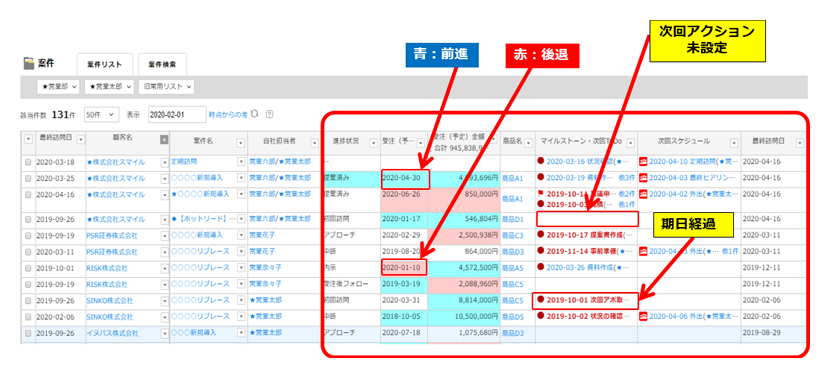830x380 pixels.
Task: Click amount cell 8,814,000円
Action: click(x=464, y=301)
